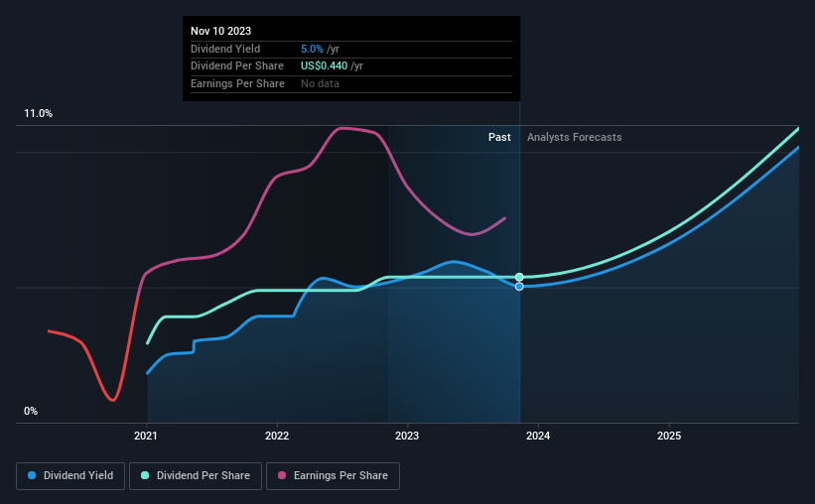Click the 0% y-axis label

point(31,411)
